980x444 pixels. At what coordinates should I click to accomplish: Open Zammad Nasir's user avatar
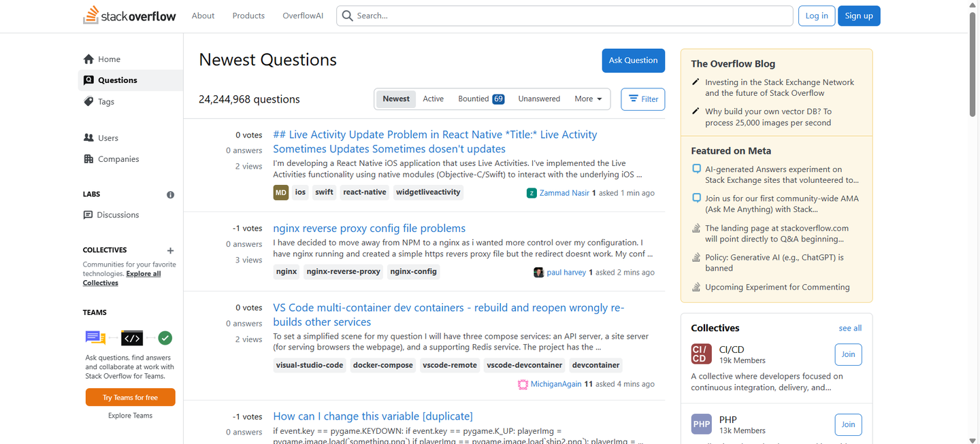tap(532, 193)
